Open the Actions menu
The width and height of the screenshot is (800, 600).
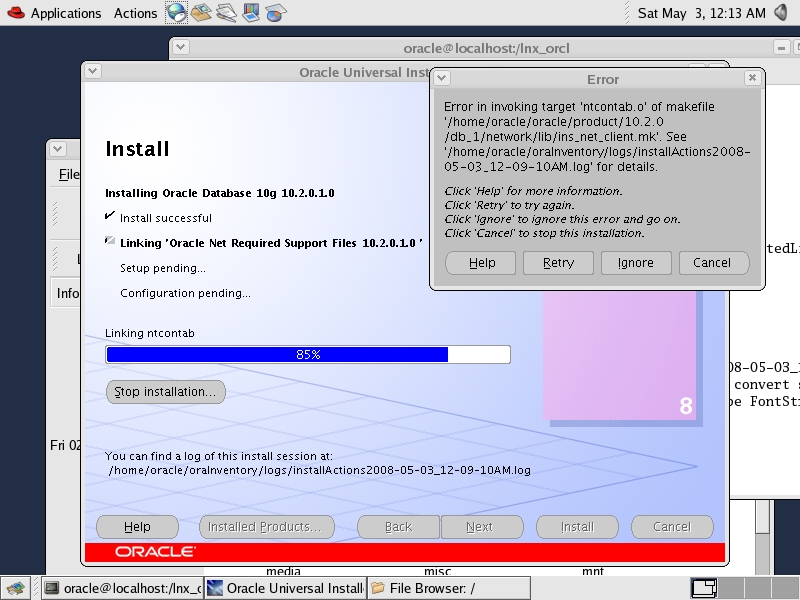[135, 13]
